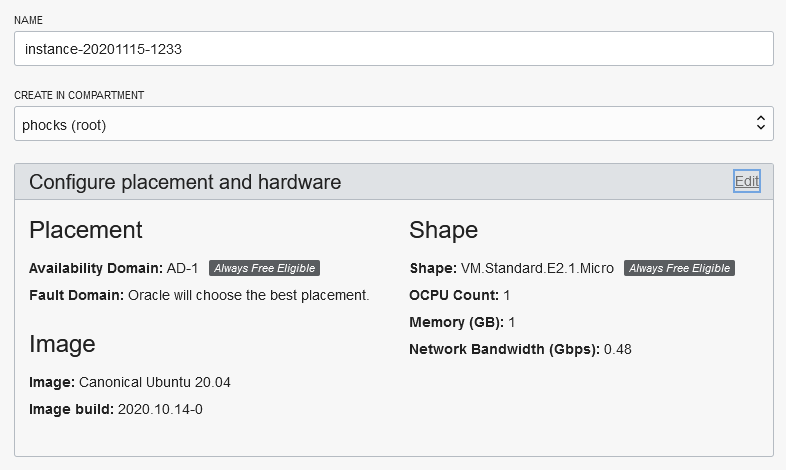Click the VM.Standard.E2.1.Micro shape value
This screenshot has height=470, width=786.
(537, 268)
